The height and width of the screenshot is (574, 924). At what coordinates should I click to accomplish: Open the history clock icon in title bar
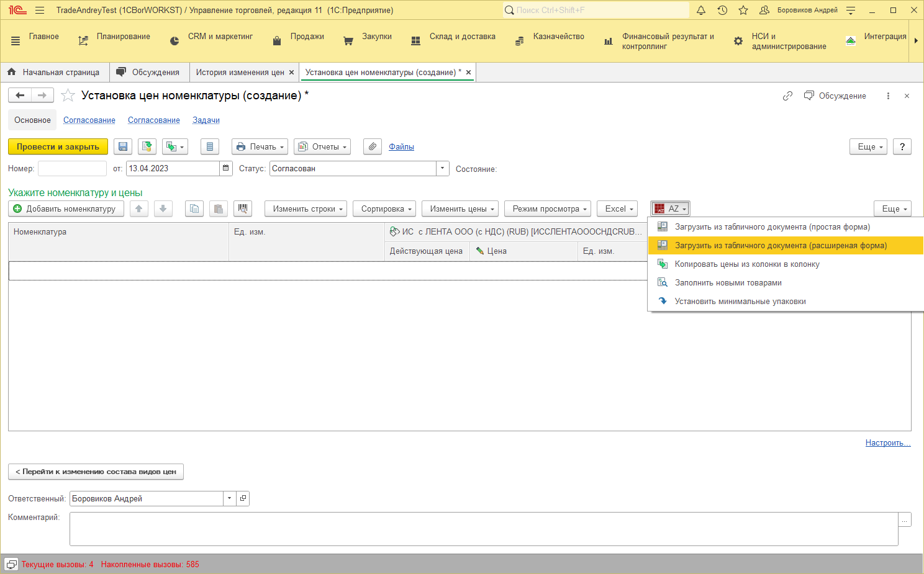pyautogui.click(x=722, y=11)
